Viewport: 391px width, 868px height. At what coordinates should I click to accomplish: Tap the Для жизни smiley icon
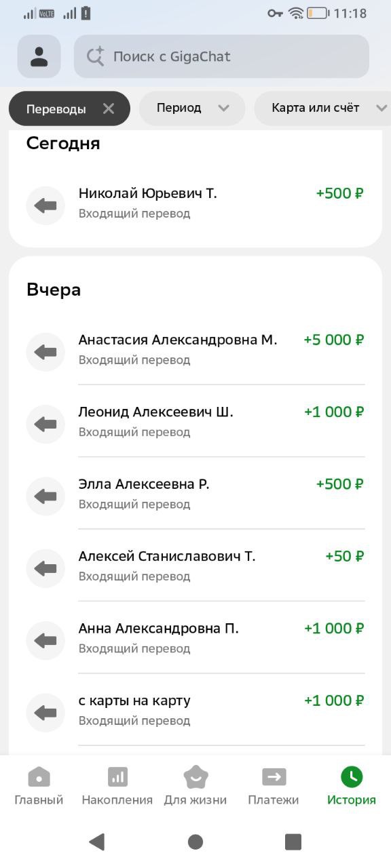[195, 777]
